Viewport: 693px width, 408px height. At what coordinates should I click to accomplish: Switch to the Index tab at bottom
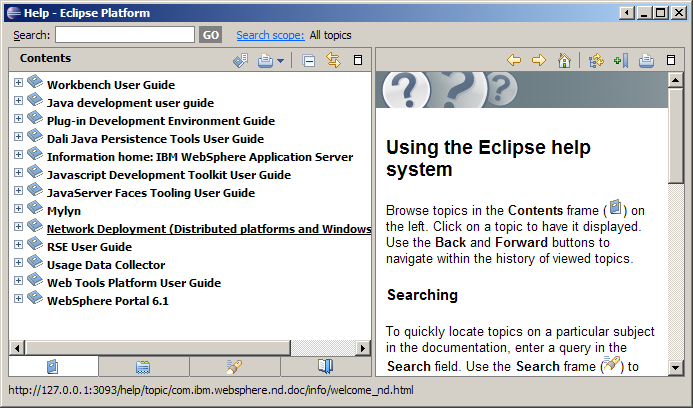point(144,366)
